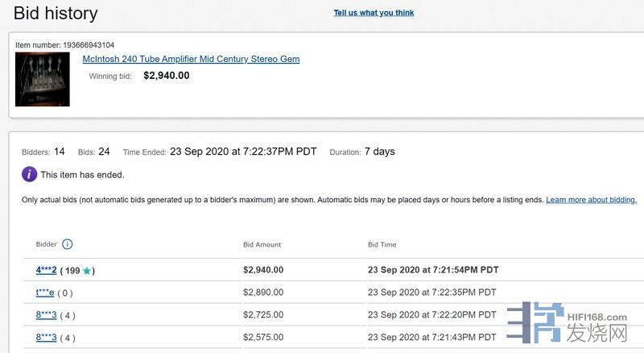Click the purple info icon beside 'This item has ended'
The width and height of the screenshot is (644, 353).
(30, 174)
